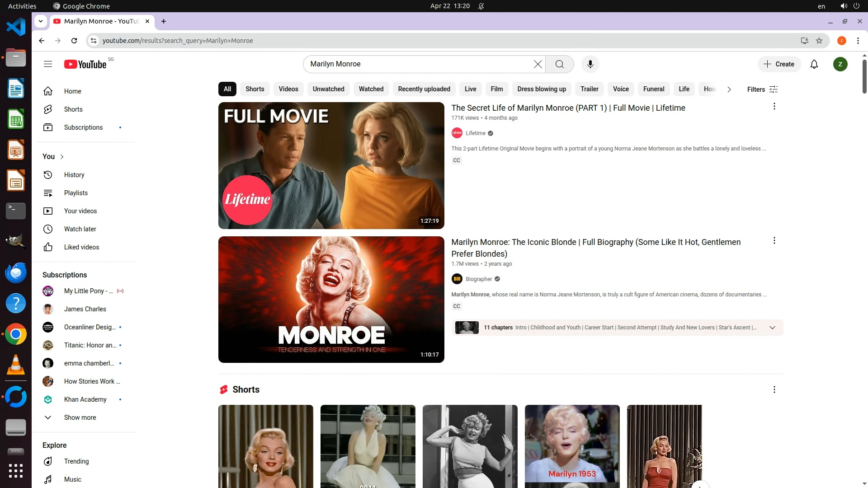Open the notifications bell

point(814,64)
